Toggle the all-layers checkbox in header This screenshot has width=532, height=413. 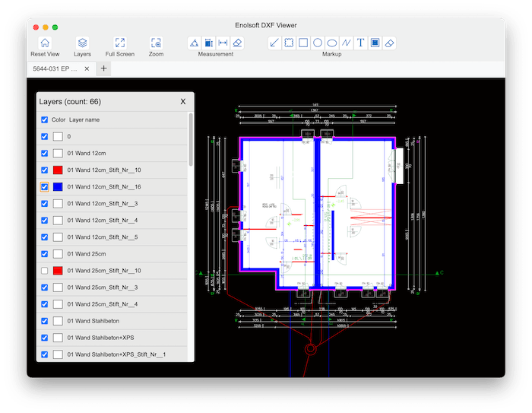click(x=45, y=120)
